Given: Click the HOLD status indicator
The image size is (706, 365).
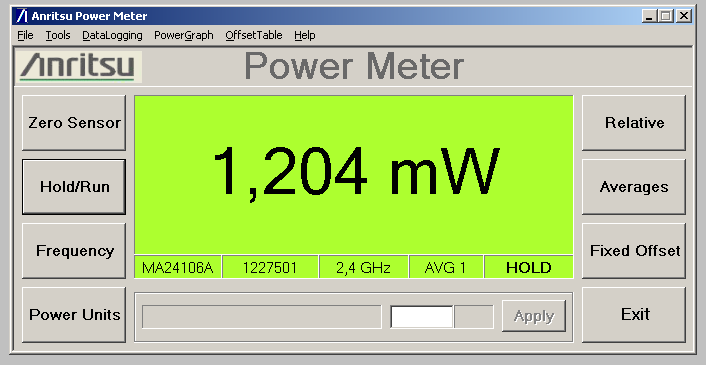Looking at the screenshot, I should click(529, 267).
